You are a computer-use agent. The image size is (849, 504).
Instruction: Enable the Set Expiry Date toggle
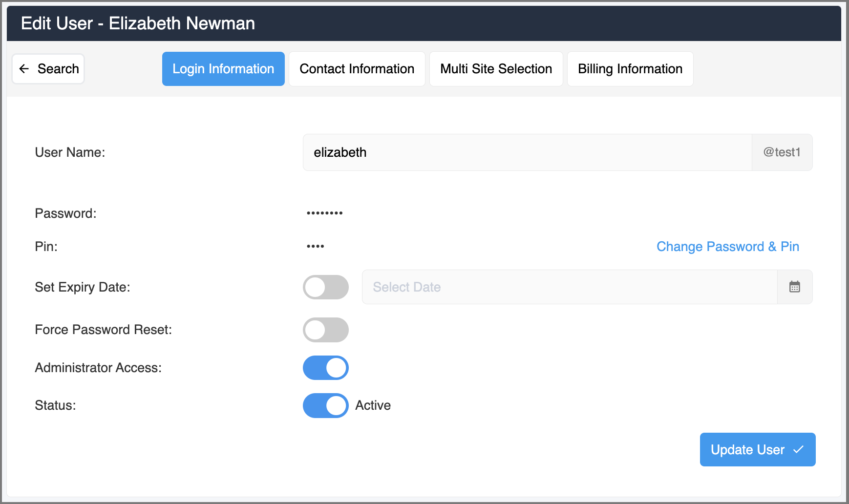(326, 287)
